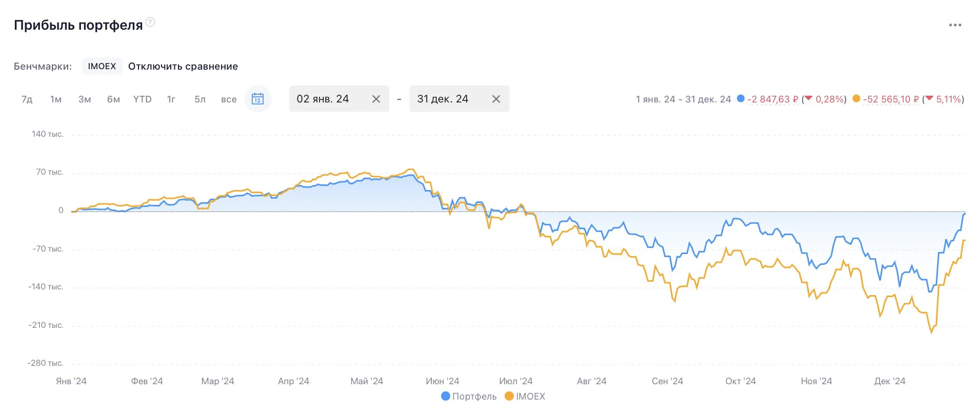Image resolution: width=980 pixels, height=417 pixels.
Task: Choose the 1г period
Action: [x=171, y=99]
